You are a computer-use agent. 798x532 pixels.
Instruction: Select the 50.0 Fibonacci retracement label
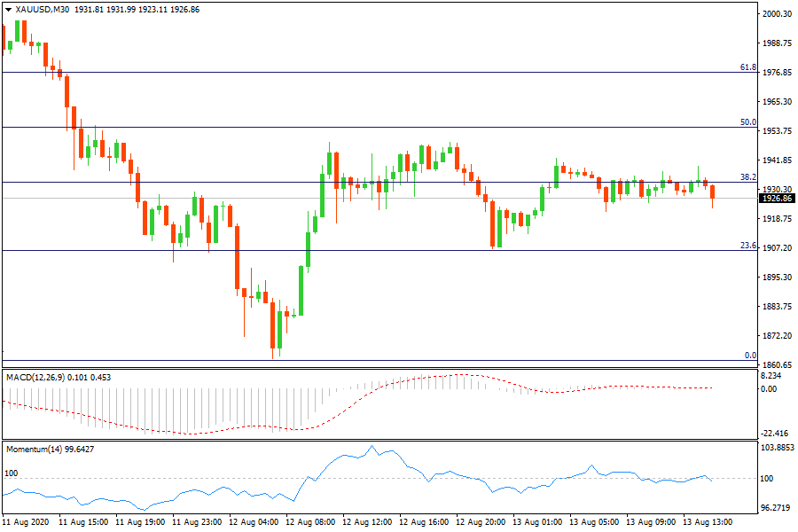(747, 122)
